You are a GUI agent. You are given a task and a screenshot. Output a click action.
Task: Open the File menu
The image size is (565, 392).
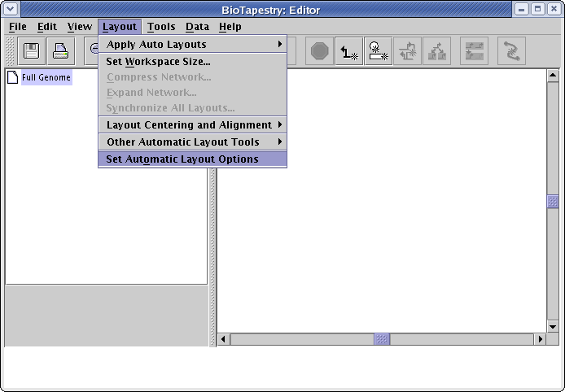coord(17,27)
